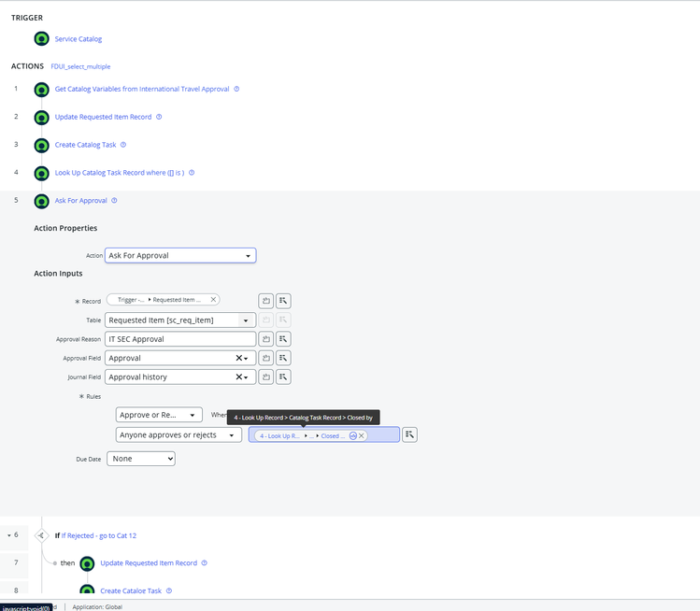Open step 2 Update Requested Item Record link
Image resolution: width=700 pixels, height=611 pixels.
103,117
